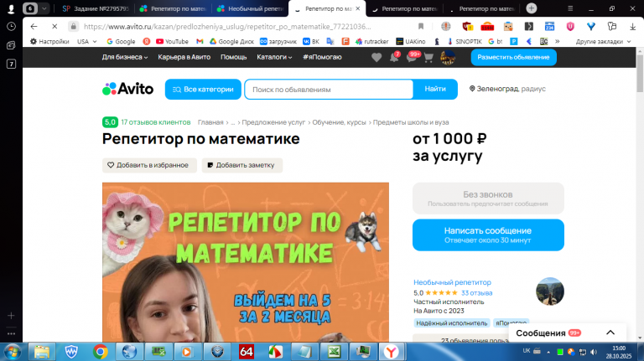Screen dimensions: 644x361
Task: Expand the Каталоги dropdown menu
Action: pyautogui.click(x=274, y=57)
